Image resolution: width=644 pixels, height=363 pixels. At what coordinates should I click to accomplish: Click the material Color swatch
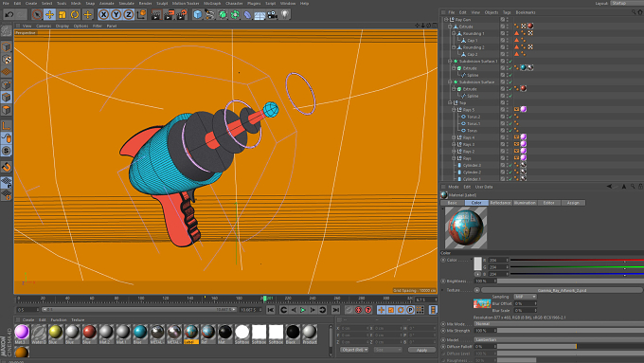coord(477,263)
